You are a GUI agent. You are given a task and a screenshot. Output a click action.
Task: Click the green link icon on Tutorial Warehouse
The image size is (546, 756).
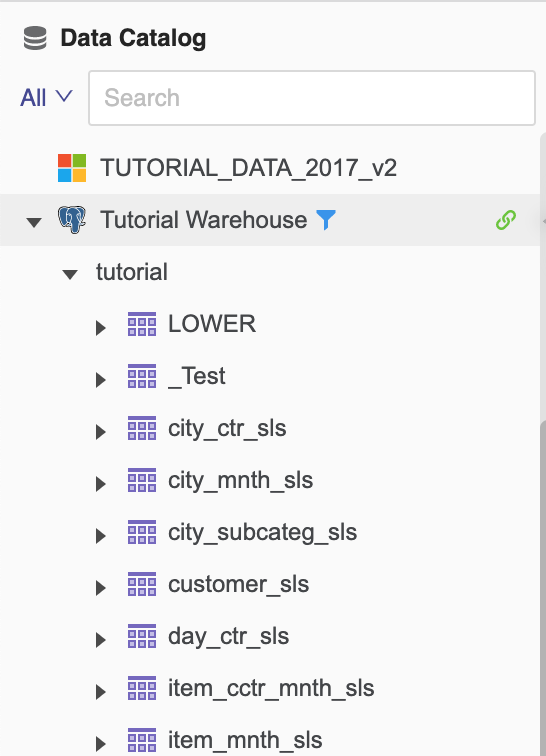(505, 220)
